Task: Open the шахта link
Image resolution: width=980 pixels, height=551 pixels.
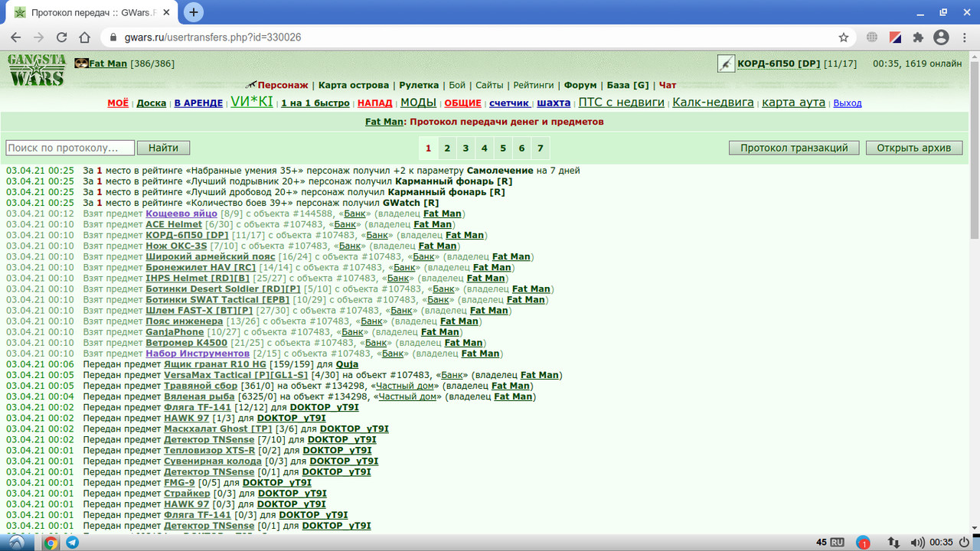Action: pyautogui.click(x=554, y=103)
